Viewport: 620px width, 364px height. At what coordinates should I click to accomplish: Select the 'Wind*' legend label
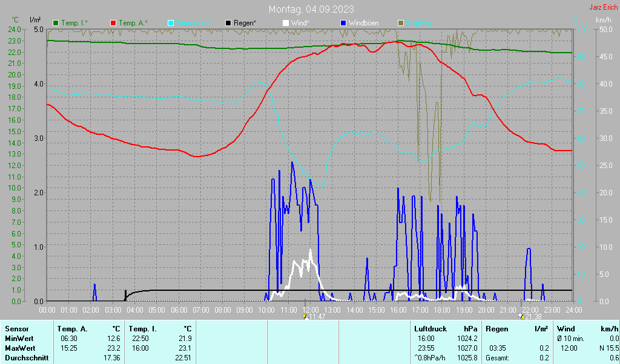pos(300,24)
